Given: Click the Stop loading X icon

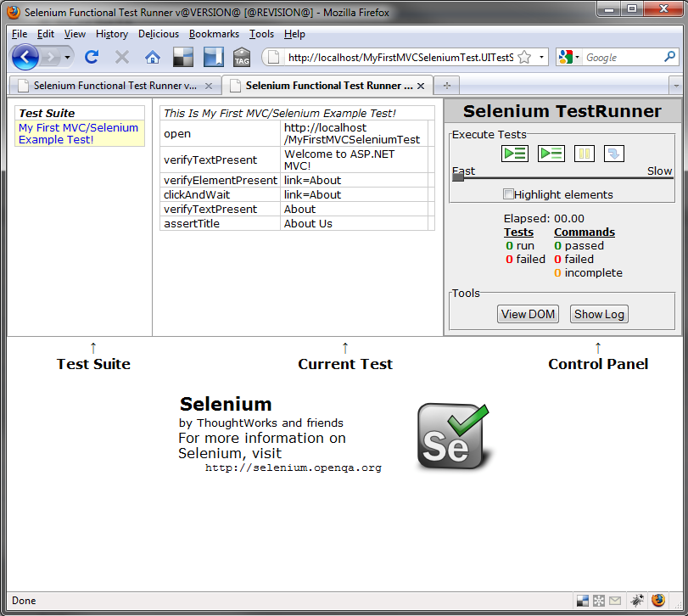Looking at the screenshot, I should tap(122, 57).
